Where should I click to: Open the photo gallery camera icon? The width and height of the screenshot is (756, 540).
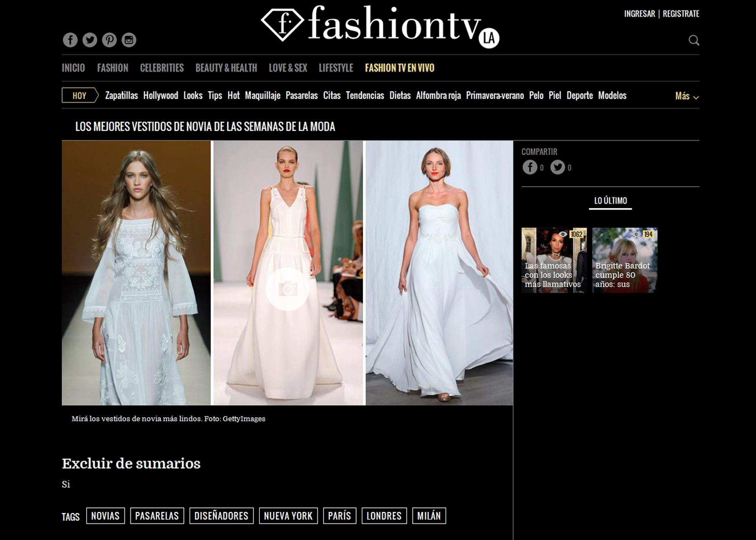tap(287, 289)
